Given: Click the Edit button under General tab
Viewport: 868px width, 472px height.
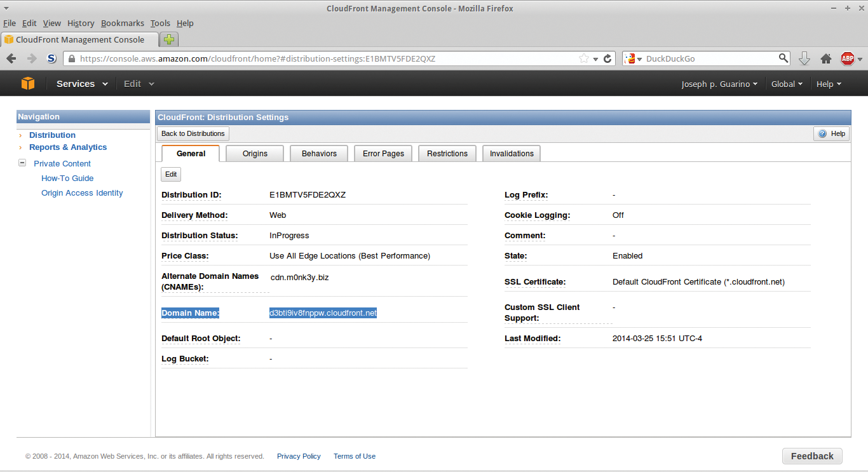Looking at the screenshot, I should pyautogui.click(x=171, y=174).
